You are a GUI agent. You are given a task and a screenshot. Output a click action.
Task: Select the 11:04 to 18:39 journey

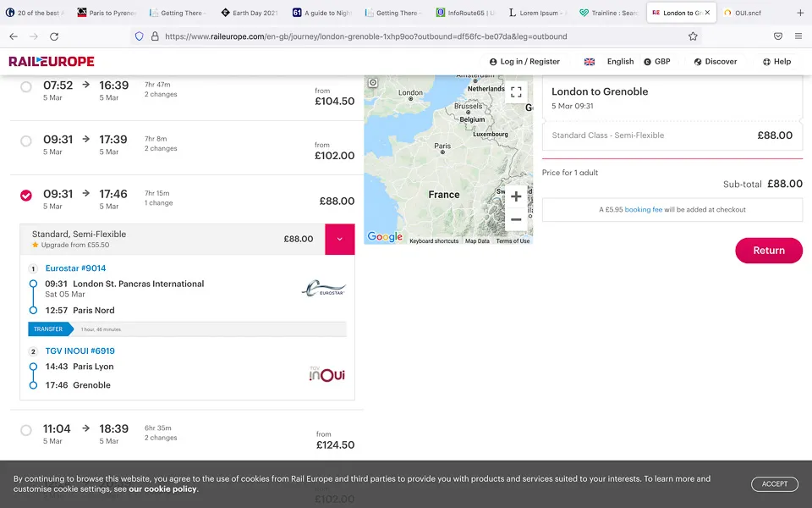(26, 430)
